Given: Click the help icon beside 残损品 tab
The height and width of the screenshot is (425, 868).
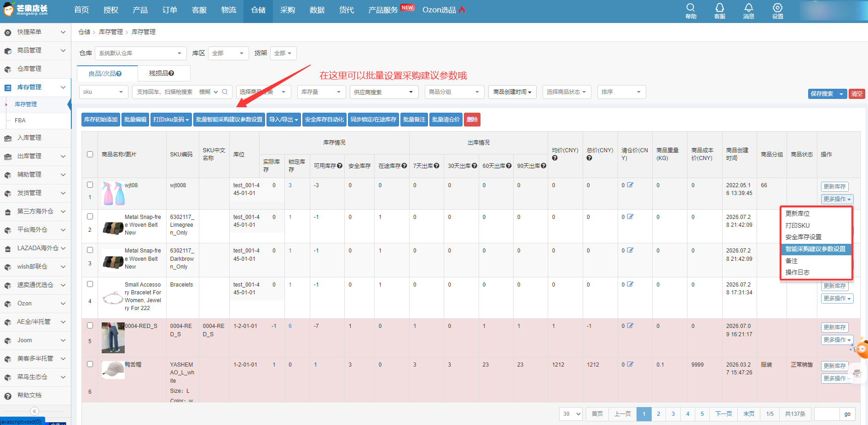Looking at the screenshot, I should tap(171, 73).
